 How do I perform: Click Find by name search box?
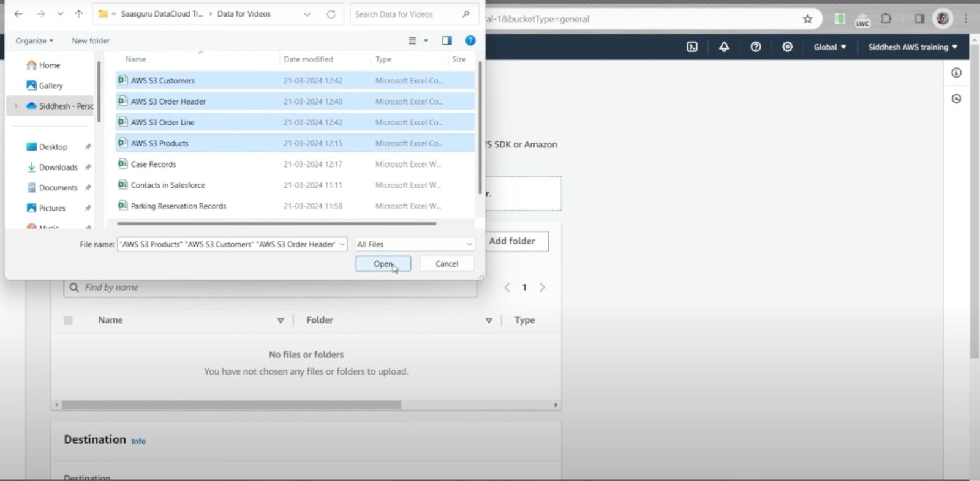pos(270,288)
